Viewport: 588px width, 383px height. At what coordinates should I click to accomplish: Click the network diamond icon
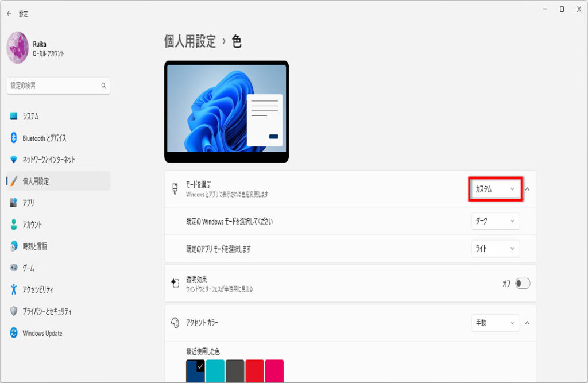click(14, 160)
